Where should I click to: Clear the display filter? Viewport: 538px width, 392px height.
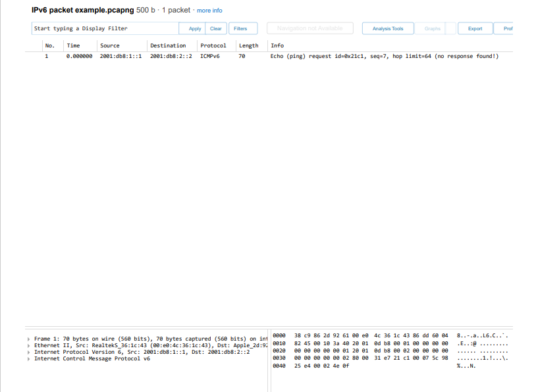point(217,28)
